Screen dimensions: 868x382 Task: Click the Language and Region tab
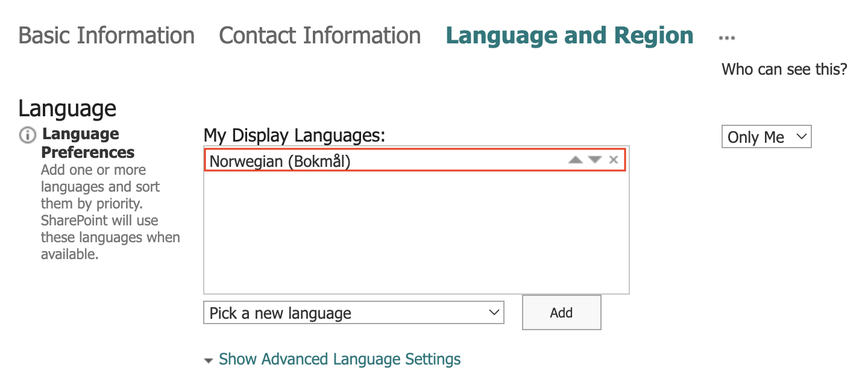click(569, 35)
